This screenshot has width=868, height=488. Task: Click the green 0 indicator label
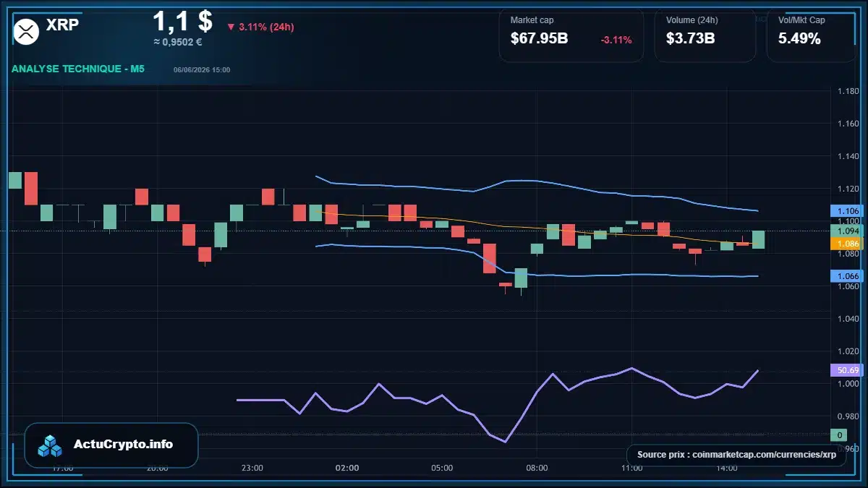pyautogui.click(x=839, y=435)
